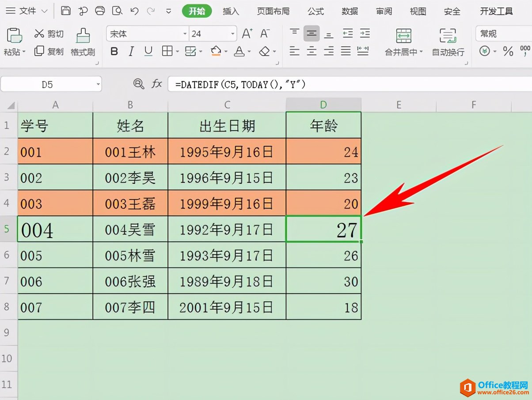
Task: Align cell text to the right
Action: pos(329,51)
